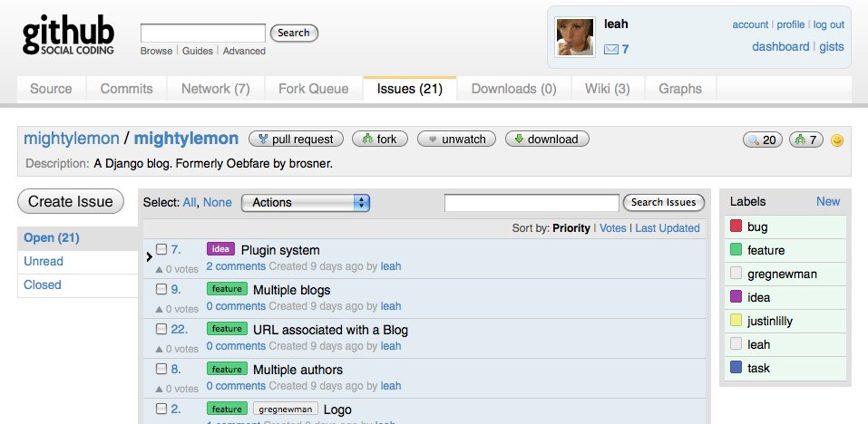Upvote arrow on URL associated issue
Screen dimensions: 868x424
pyautogui.click(x=159, y=349)
